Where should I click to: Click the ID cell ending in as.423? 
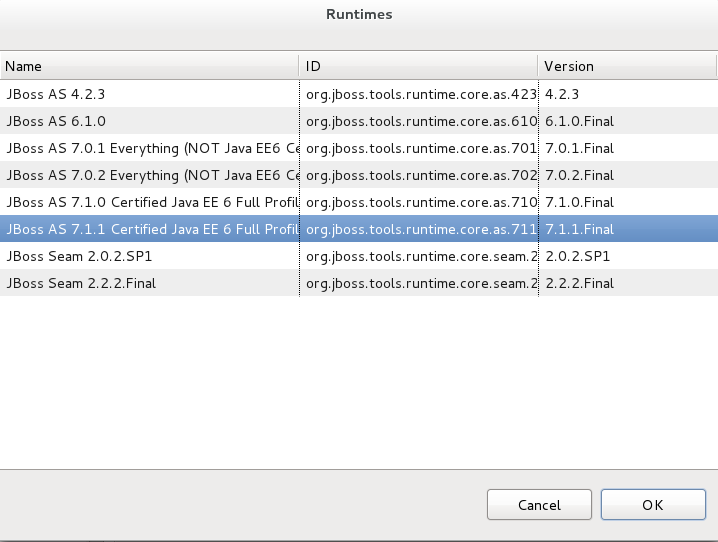pyautogui.click(x=420, y=94)
